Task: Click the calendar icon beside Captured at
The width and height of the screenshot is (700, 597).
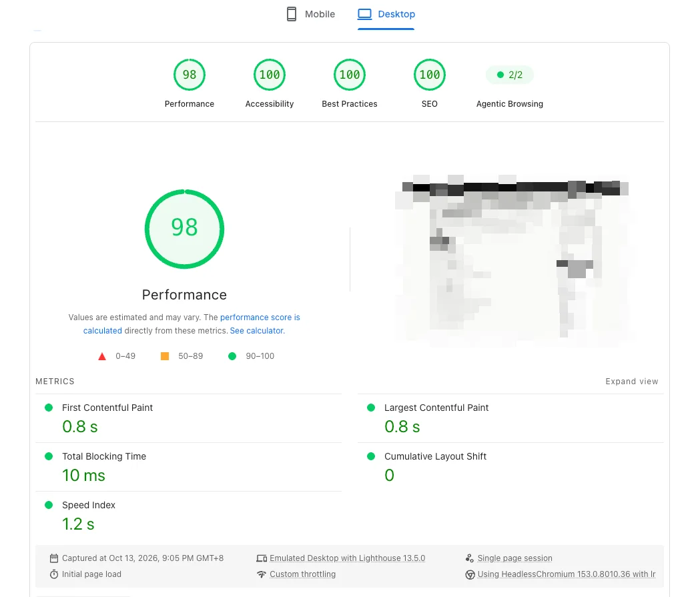Action: coord(54,558)
